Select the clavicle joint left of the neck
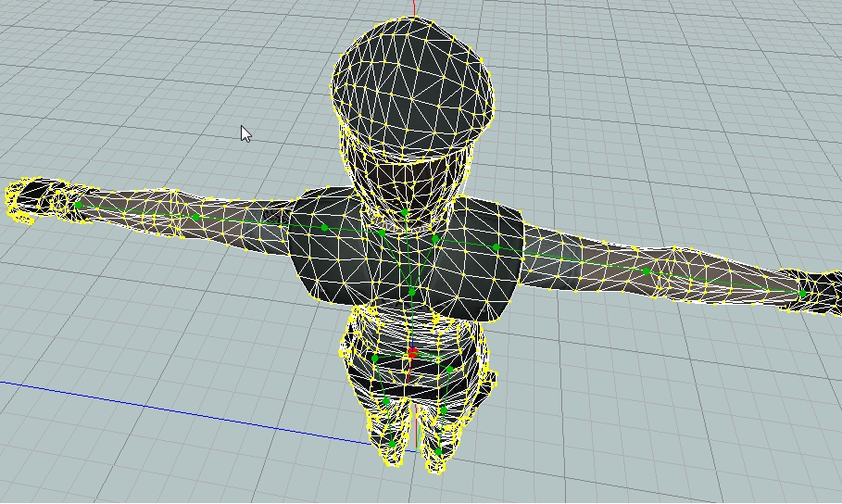This screenshot has width=842, height=504. coord(382,233)
